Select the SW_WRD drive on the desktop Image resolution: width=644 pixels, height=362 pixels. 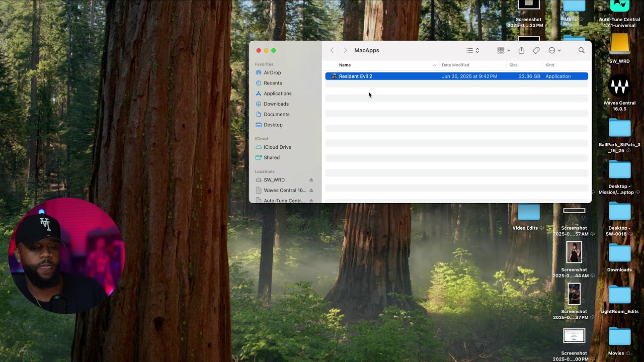point(619,44)
